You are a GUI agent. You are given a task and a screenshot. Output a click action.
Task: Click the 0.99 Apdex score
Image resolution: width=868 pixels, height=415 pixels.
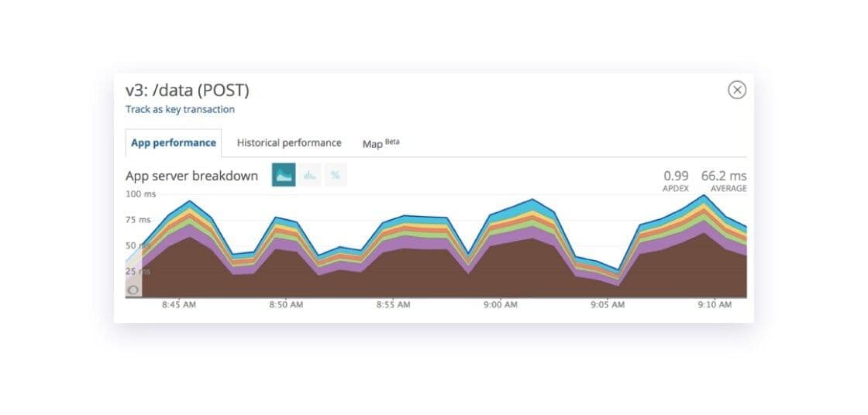point(676,177)
